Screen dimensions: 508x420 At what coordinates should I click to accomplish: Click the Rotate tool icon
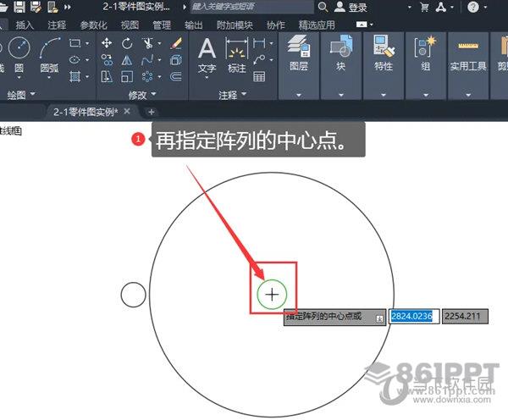(127, 43)
